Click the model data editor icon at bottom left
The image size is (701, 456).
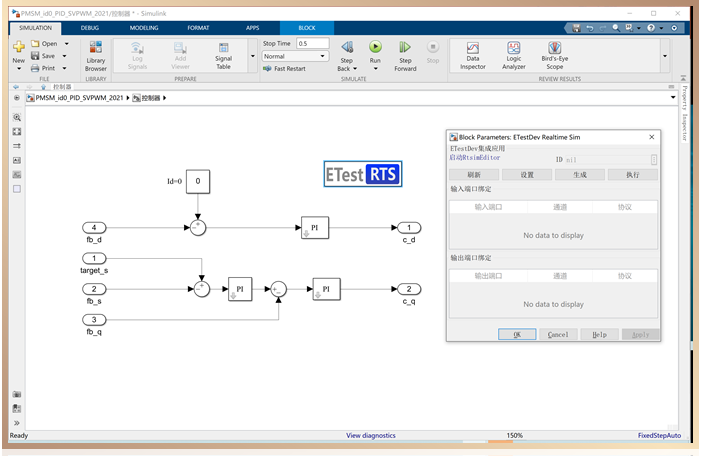17,408
